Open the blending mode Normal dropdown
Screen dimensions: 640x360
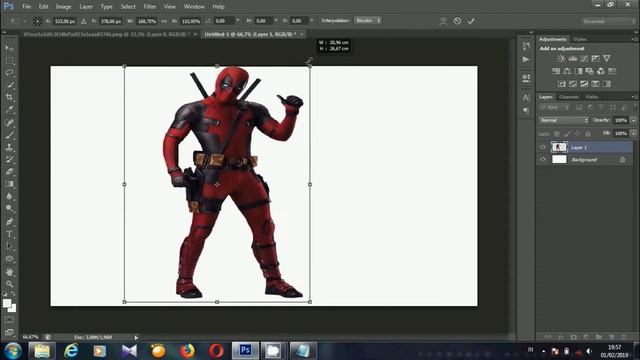564,120
